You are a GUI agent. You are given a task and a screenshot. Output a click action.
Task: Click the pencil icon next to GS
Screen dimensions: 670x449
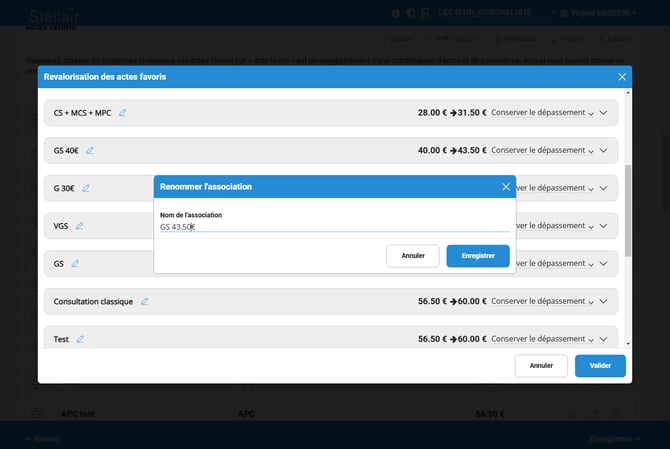click(73, 264)
